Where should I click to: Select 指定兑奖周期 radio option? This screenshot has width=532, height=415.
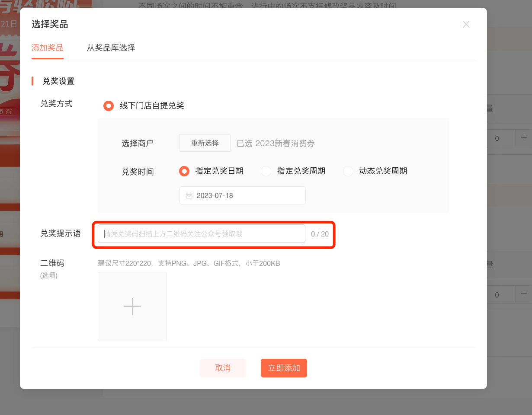coord(266,171)
